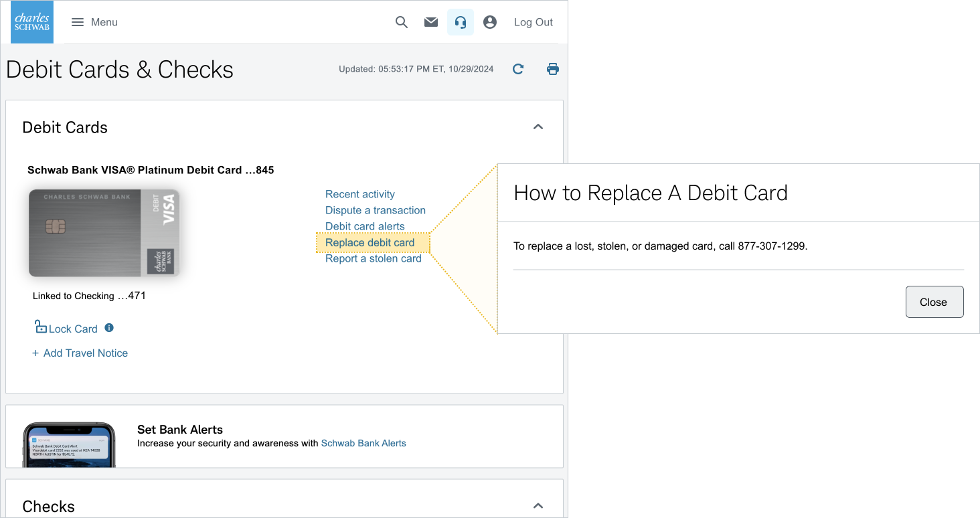Click the Lock Card info icon
980x518 pixels.
tap(109, 328)
